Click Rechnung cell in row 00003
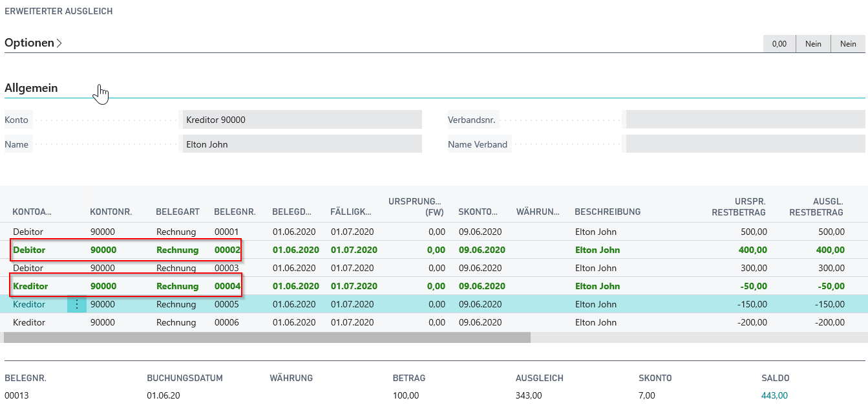 [x=176, y=268]
